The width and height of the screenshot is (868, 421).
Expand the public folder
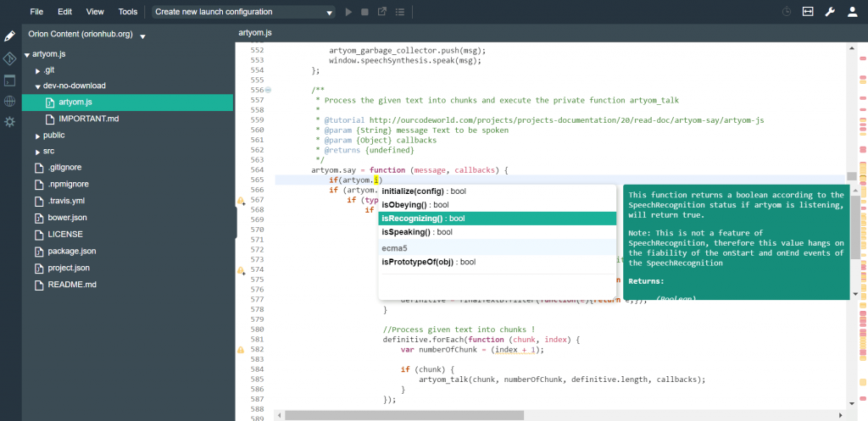click(x=37, y=136)
